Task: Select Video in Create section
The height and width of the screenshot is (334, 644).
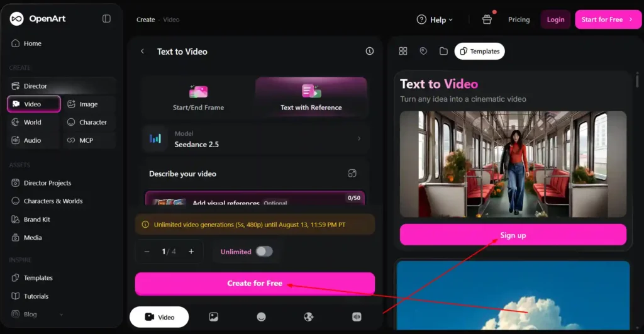Action: pyautogui.click(x=34, y=104)
